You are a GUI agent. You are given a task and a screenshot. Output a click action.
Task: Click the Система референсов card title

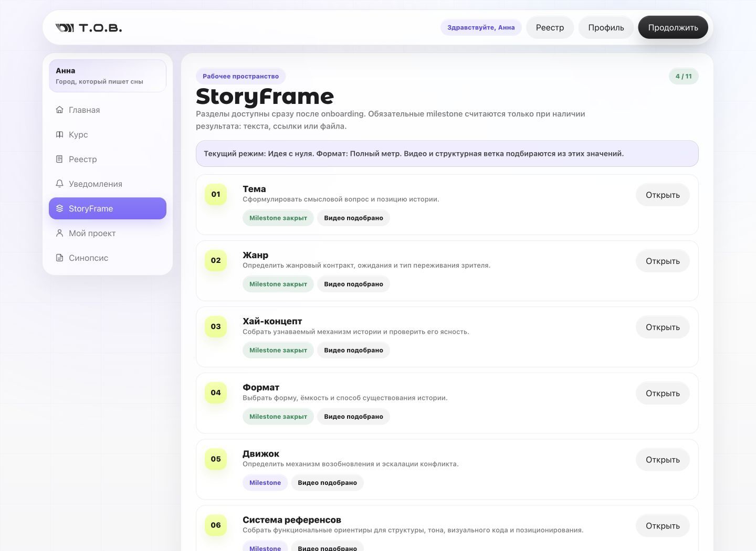292,520
